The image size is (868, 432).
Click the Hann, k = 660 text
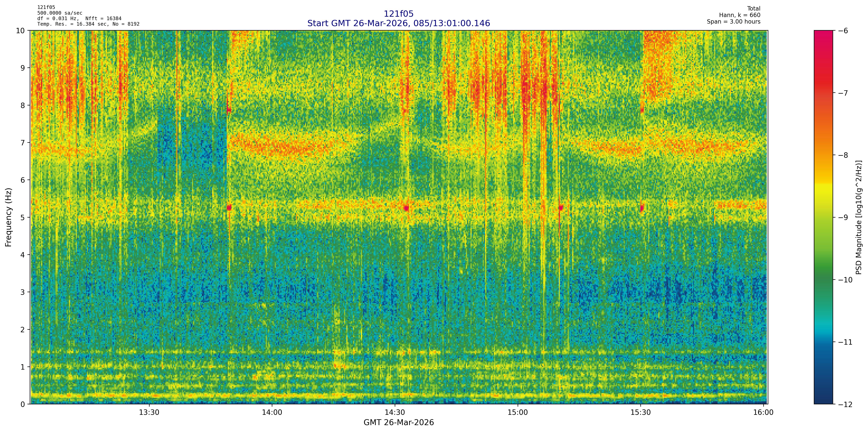coord(740,15)
